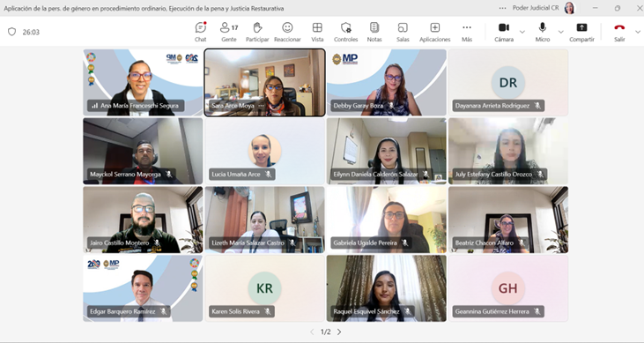Viewport: 644px width, 343px height.
Task: Click the shield security icon near timer
Action: pos(12,32)
